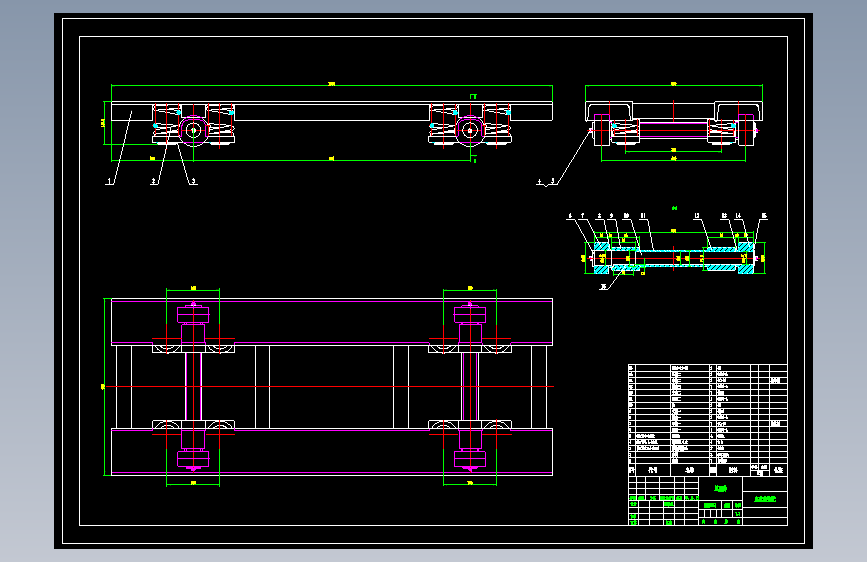This screenshot has height=562, width=867.
Task: Click the underlined green company name in title block
Action: (x=765, y=499)
